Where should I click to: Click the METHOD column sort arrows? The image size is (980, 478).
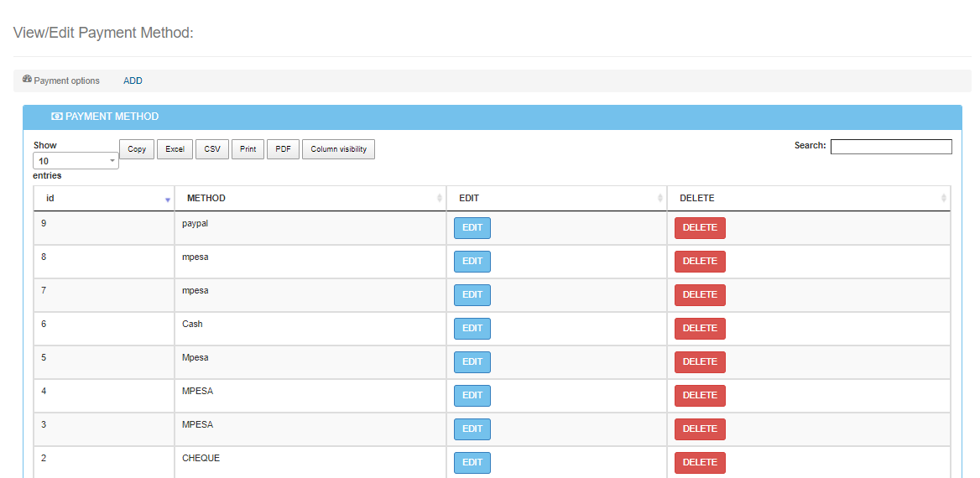tap(439, 199)
